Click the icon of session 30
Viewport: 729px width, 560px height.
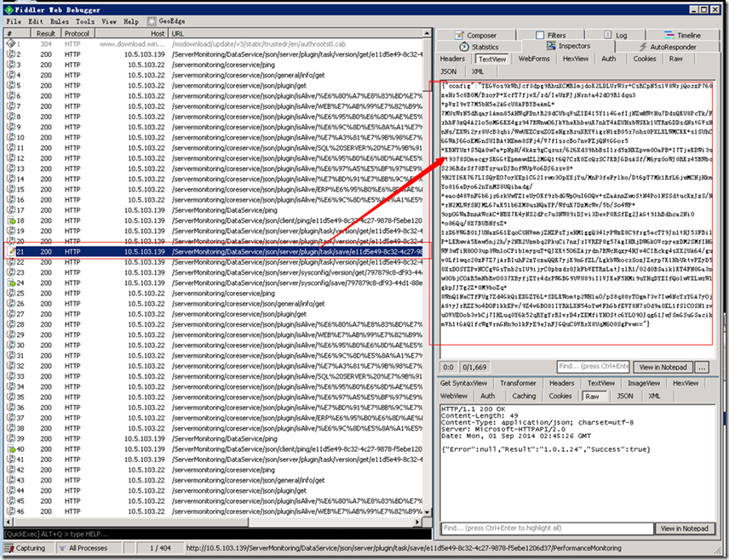[x=11, y=345]
